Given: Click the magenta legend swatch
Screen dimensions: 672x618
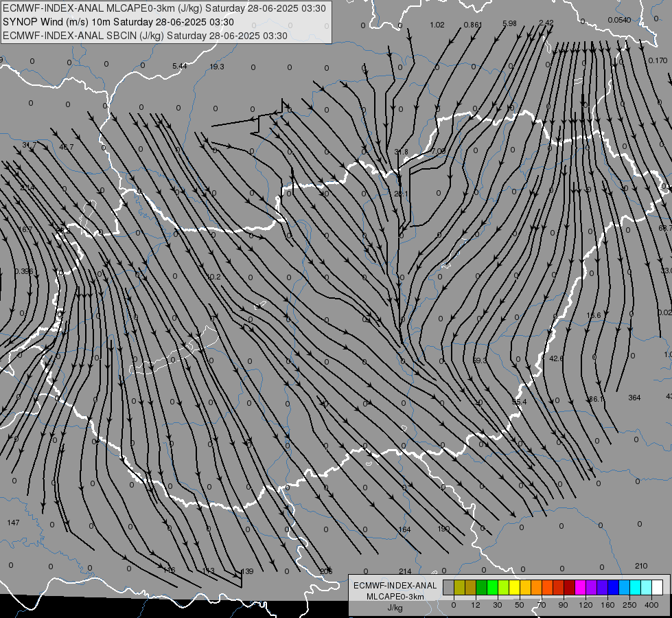Looking at the screenshot, I should (580, 587).
